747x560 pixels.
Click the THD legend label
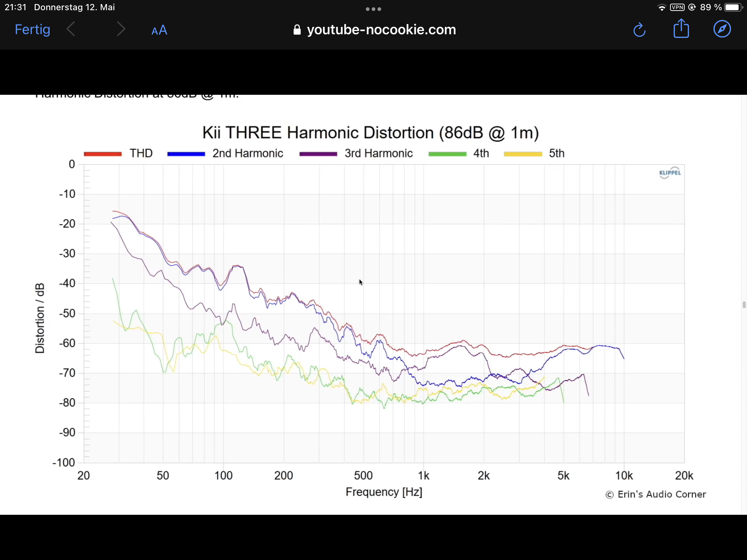pos(141,153)
